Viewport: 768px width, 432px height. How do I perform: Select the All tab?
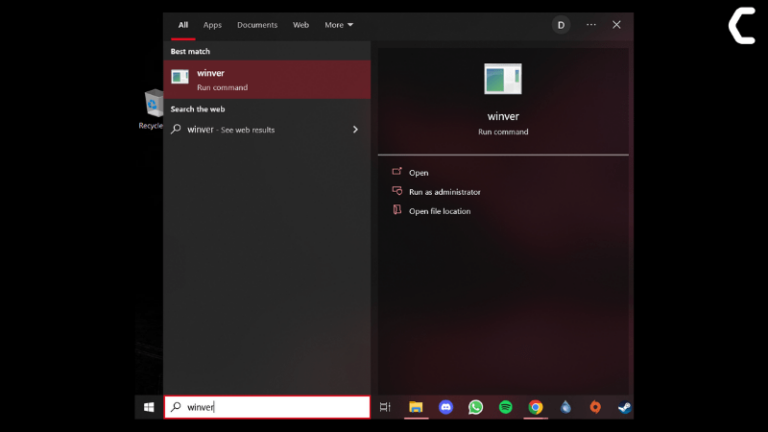(x=183, y=25)
